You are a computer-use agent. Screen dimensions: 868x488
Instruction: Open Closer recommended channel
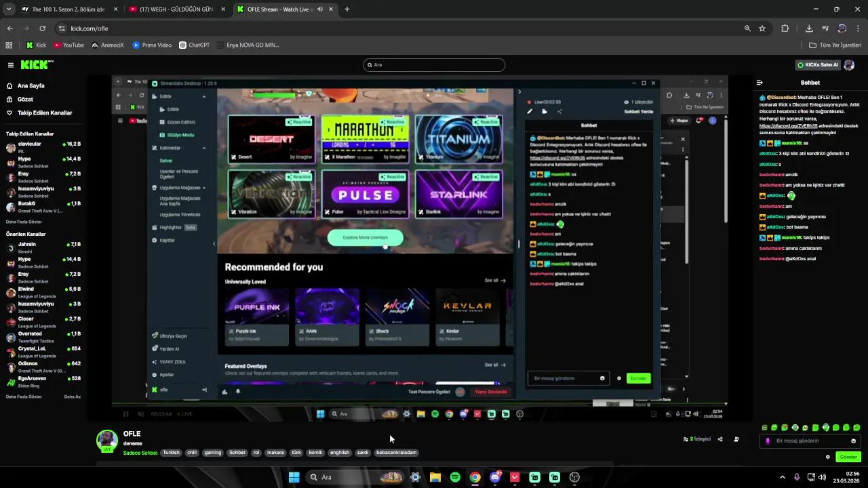[43, 321]
